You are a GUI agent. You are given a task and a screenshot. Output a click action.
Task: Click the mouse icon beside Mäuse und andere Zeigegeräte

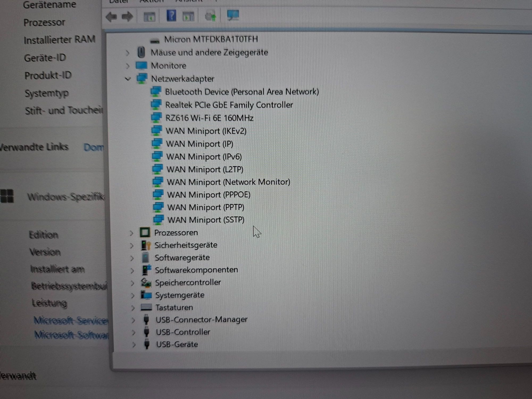click(141, 52)
